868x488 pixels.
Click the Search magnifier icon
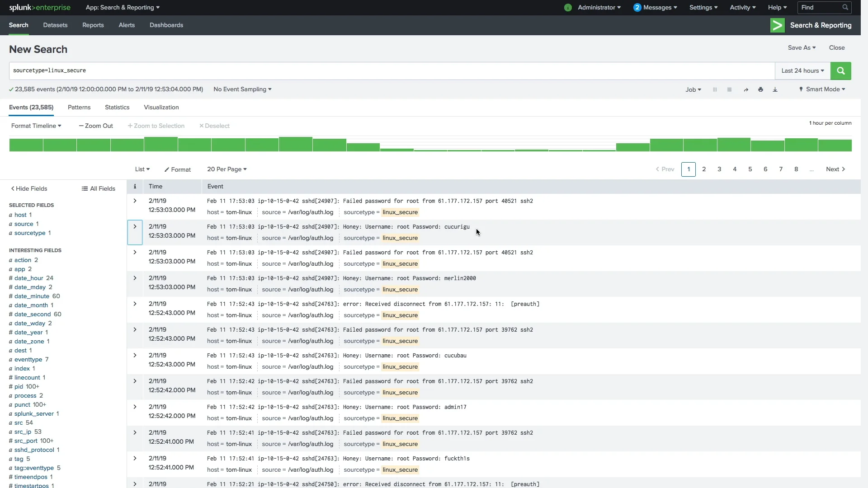tap(840, 70)
